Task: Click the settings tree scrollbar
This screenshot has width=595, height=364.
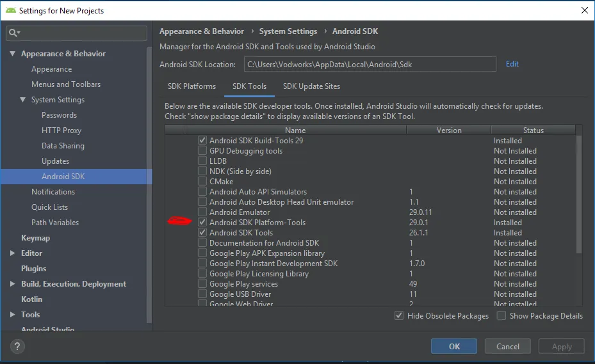Action: (x=149, y=186)
